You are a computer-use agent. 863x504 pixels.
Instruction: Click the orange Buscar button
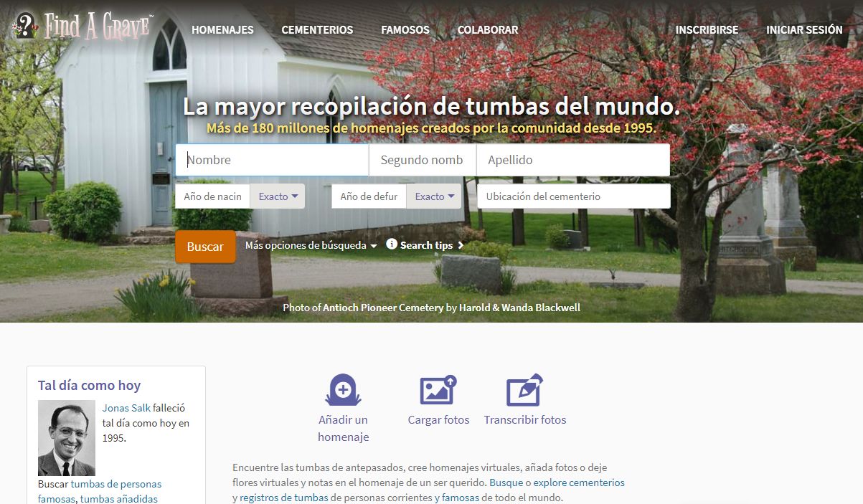pos(205,247)
